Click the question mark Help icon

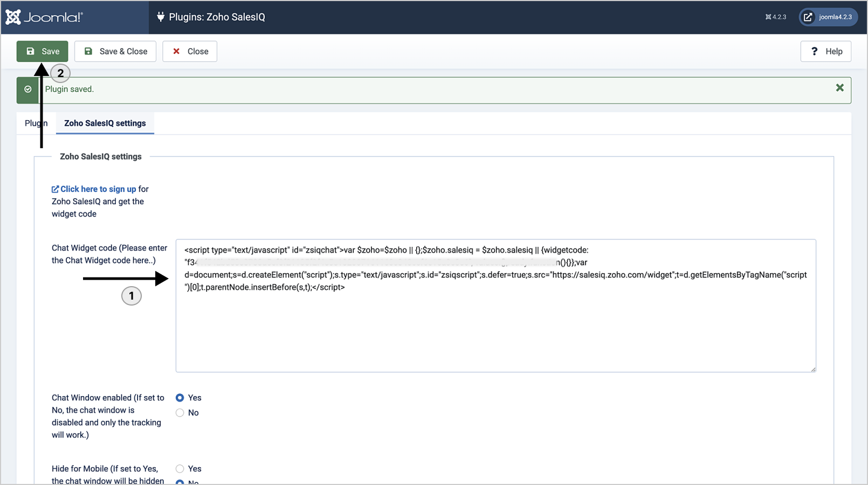click(x=814, y=51)
